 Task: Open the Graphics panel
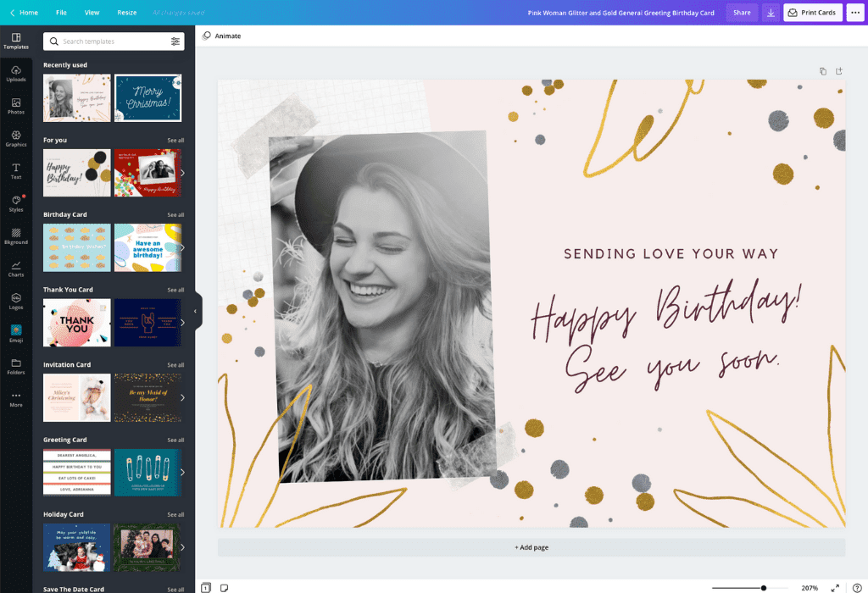[x=16, y=141]
